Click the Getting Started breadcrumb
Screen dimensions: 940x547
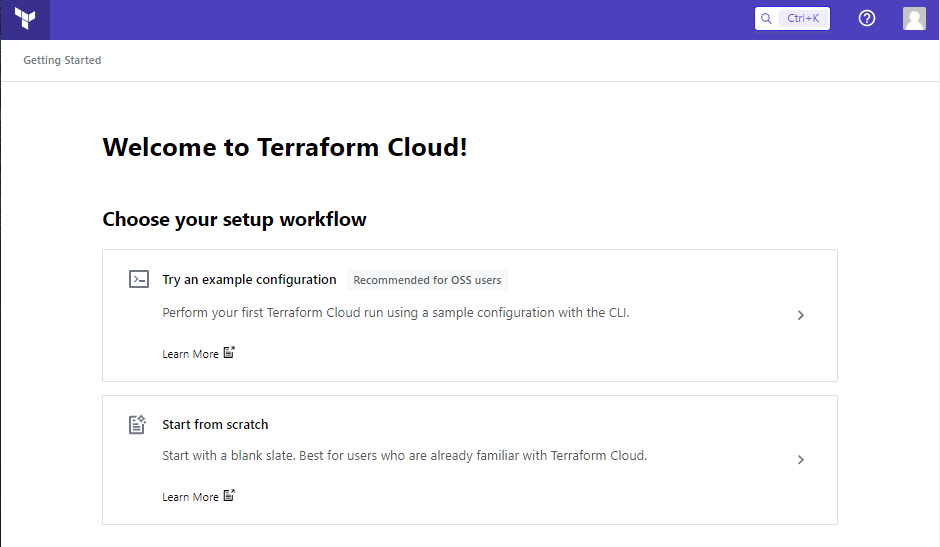pos(62,60)
